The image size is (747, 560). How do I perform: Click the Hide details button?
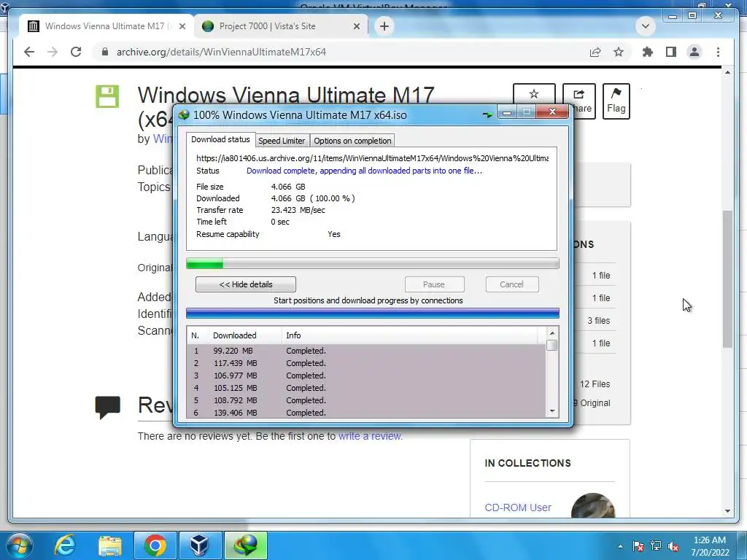246,284
